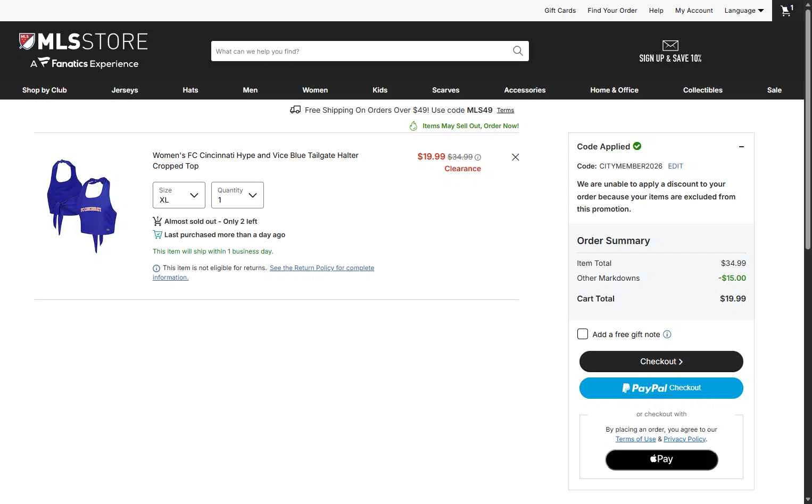The height and width of the screenshot is (504, 812).
Task: Open the Language dropdown
Action: coord(744,11)
